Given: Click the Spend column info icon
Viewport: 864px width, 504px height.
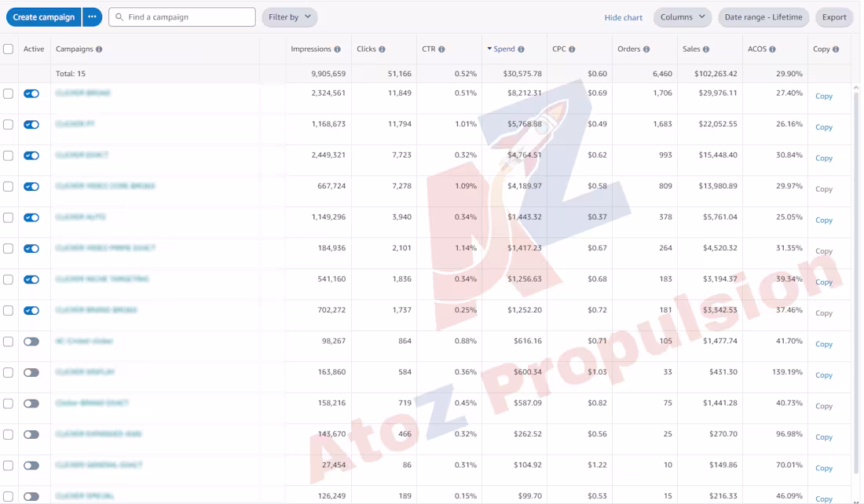Looking at the screenshot, I should tap(521, 49).
